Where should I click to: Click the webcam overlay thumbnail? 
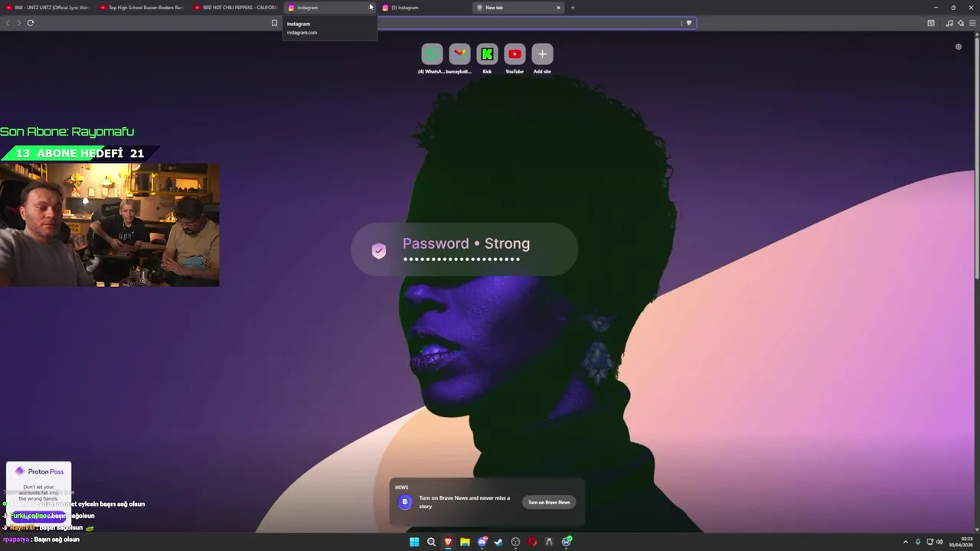(109, 225)
